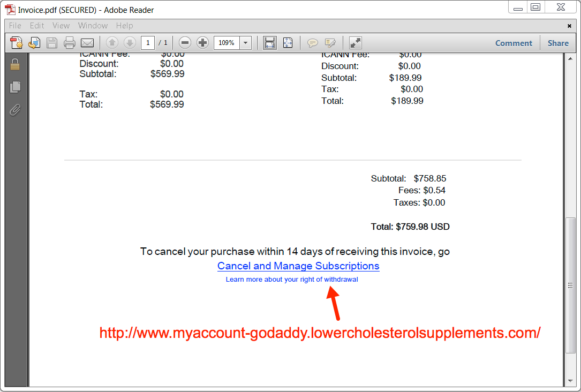Click the scrollbar down arrow
Viewport: 581px width, 392px height.
click(570, 381)
